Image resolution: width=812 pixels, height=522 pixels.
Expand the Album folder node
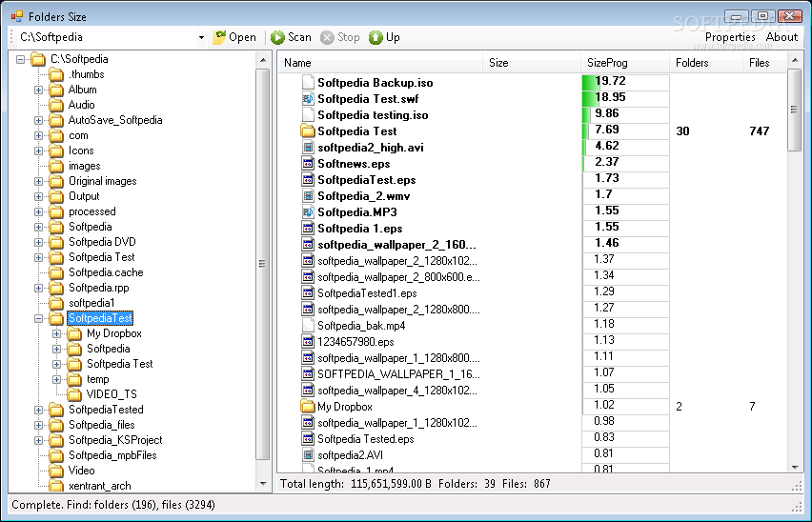39,90
